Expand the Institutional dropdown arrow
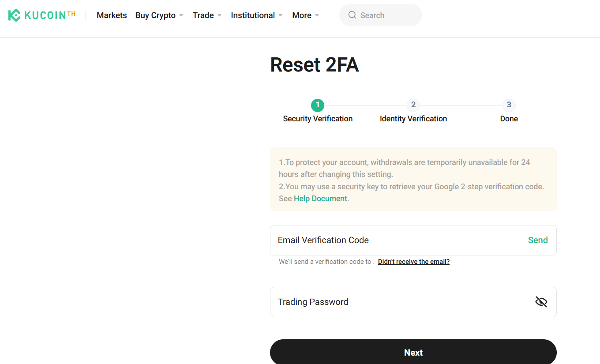 coord(280,15)
